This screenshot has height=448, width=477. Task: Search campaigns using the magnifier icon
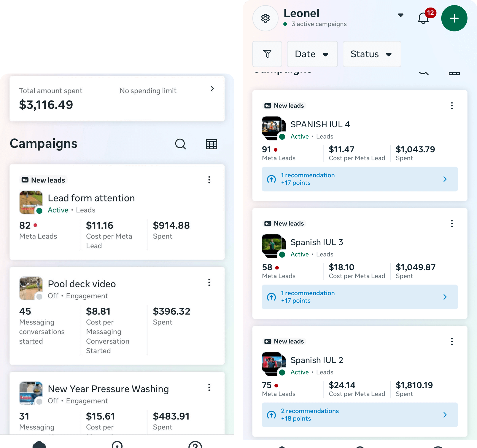pyautogui.click(x=180, y=144)
